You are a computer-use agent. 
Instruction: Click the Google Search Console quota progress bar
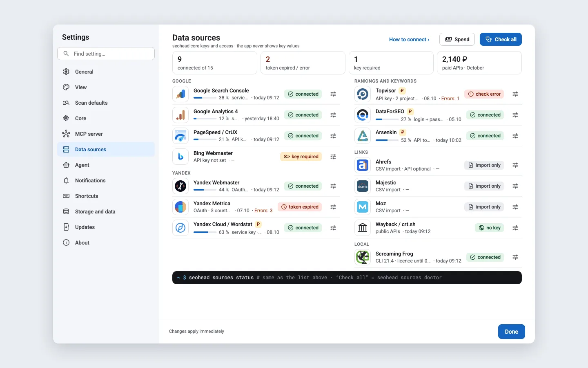click(205, 98)
